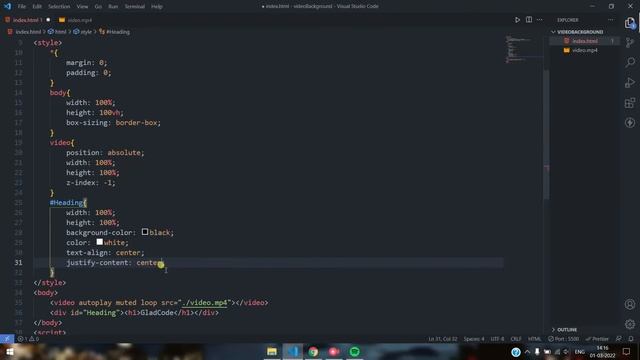The height and width of the screenshot is (360, 640).
Task: Show errors and warnings count in the status bar
Action: pyautogui.click(x=28, y=339)
